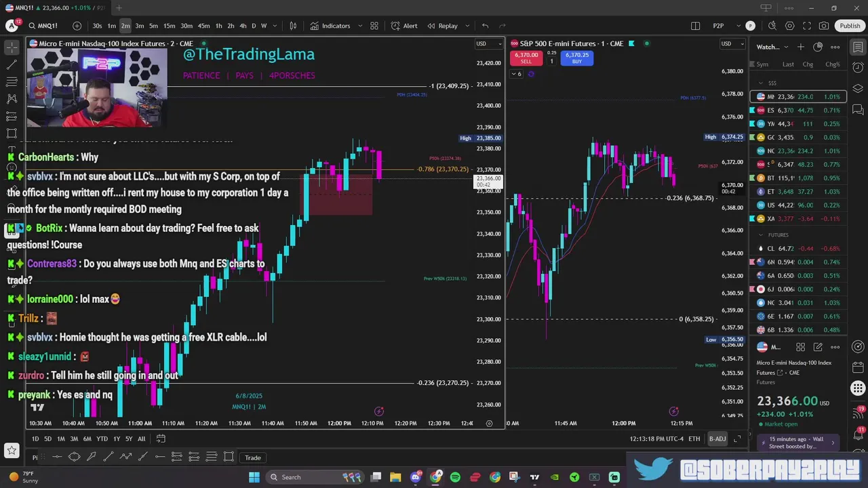Select the trend line drawing tool
The height and width of the screenshot is (488, 868).
12,64
